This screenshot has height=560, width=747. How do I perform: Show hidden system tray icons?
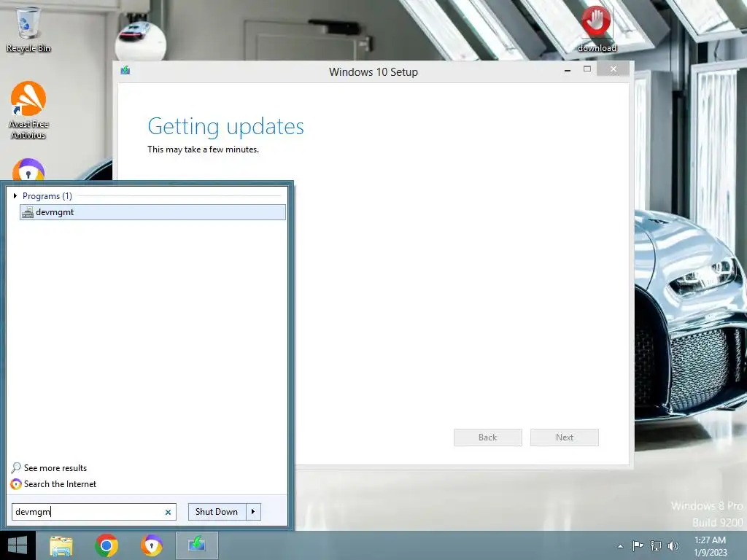pos(620,546)
